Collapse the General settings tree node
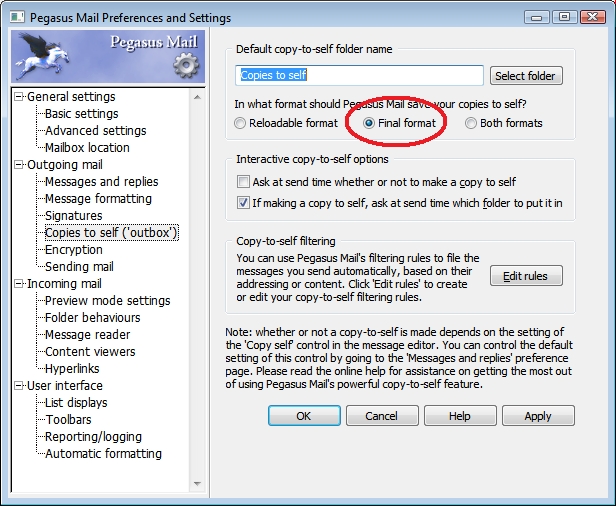The image size is (616, 506). tap(19, 97)
